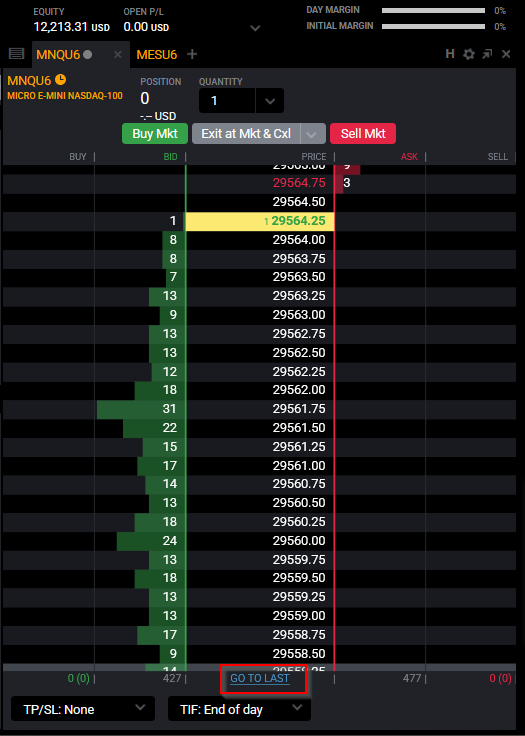
Task: Open the Quantity dropdown arrow
Action: [270, 101]
